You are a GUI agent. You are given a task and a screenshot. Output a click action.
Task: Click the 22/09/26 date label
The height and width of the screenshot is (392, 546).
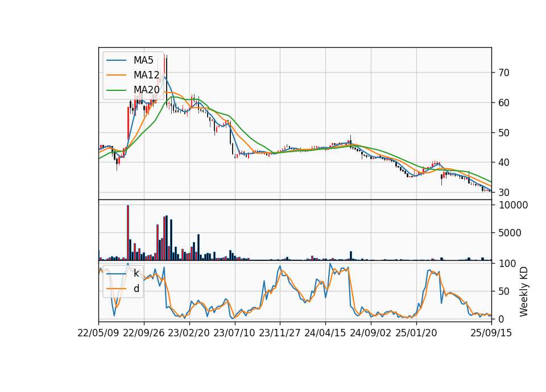(144, 333)
